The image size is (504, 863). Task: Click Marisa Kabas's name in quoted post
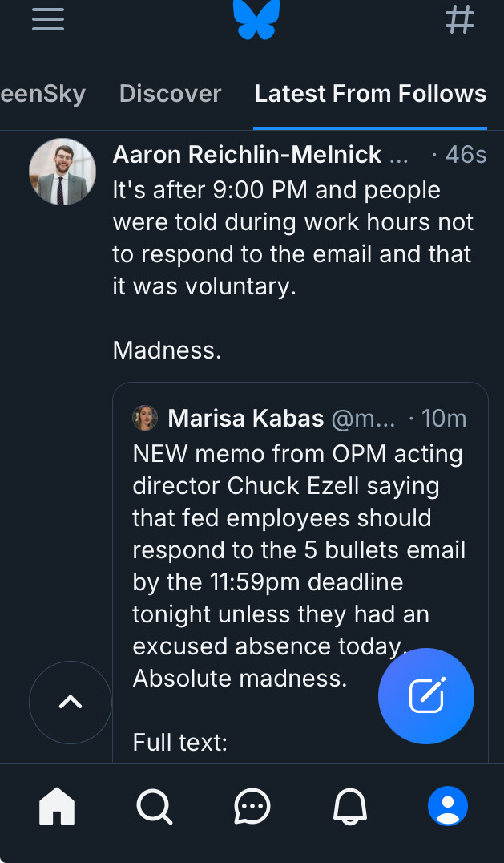pyautogui.click(x=246, y=418)
